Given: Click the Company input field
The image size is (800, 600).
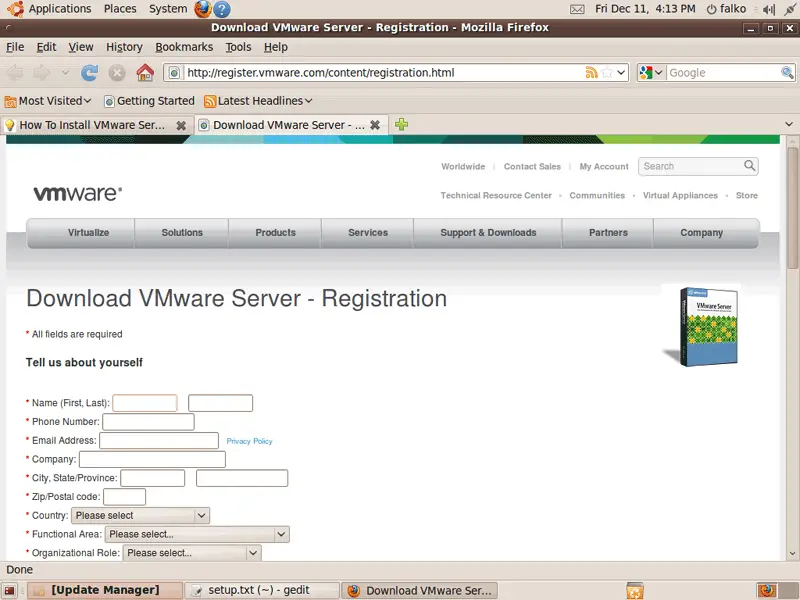Looking at the screenshot, I should click(x=153, y=459).
